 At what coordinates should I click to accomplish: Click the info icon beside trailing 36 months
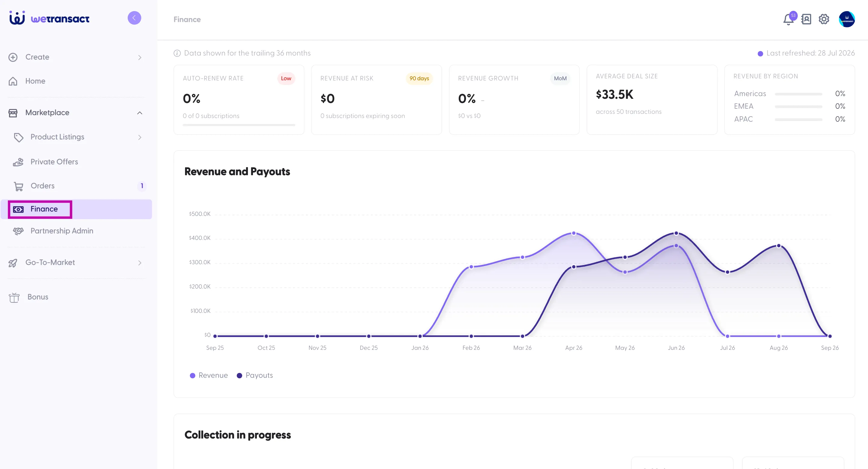click(177, 53)
